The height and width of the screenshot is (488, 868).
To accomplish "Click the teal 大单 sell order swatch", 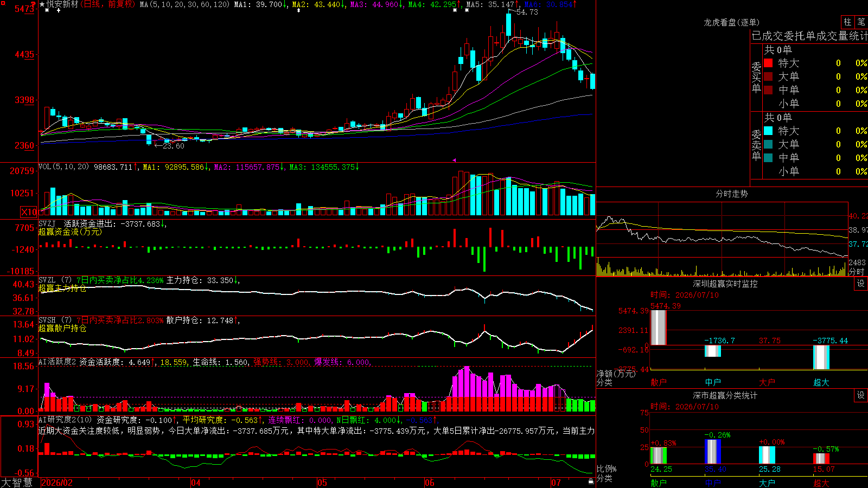I will pos(768,144).
